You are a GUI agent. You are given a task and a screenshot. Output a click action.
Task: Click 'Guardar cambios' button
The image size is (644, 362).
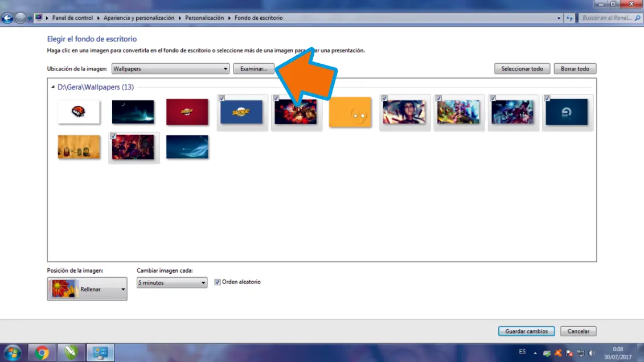526,331
